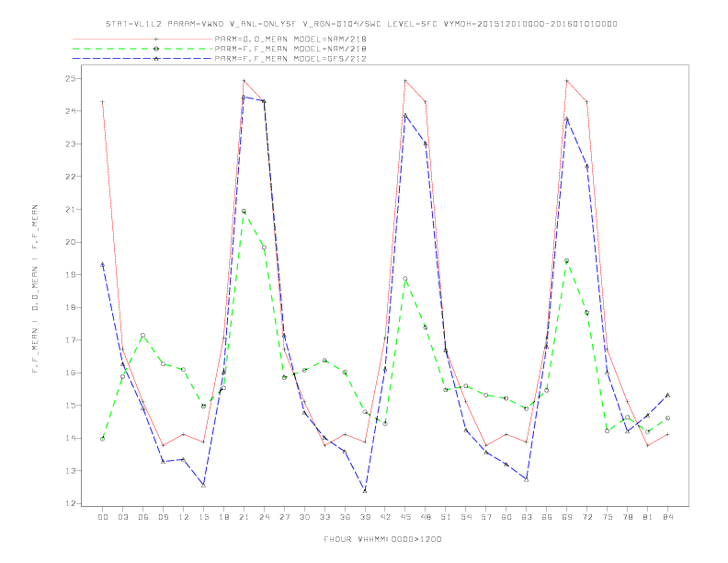Click green circle data point at hour 06
Screen dimensions: 728x563
[143, 336]
